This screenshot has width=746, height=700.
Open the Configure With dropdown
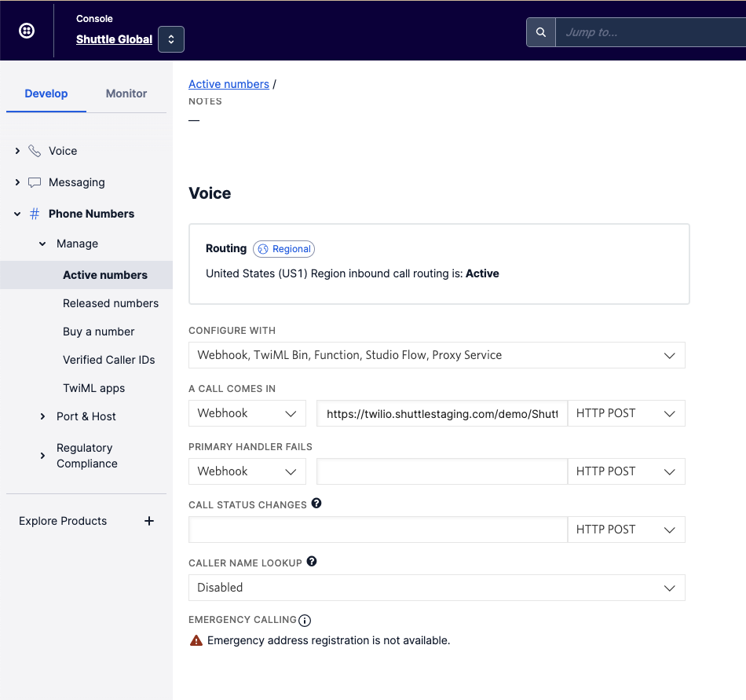point(437,355)
